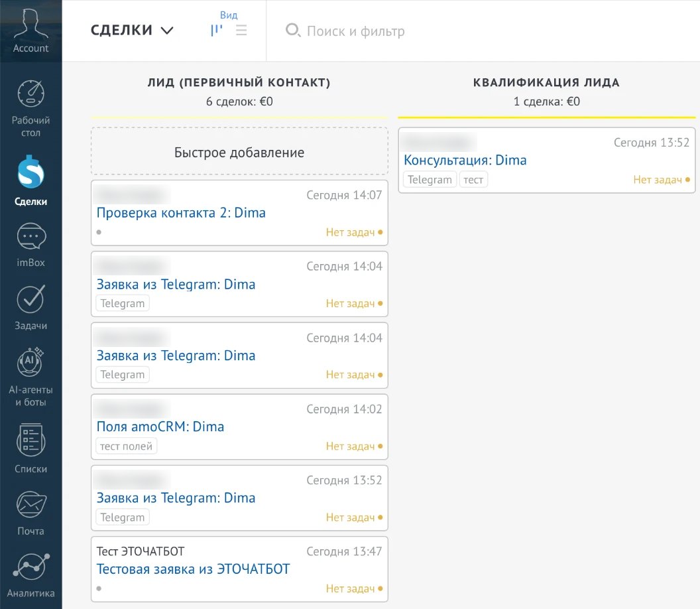
Task: Click Telegram tag on Консультация card
Action: 430,180
